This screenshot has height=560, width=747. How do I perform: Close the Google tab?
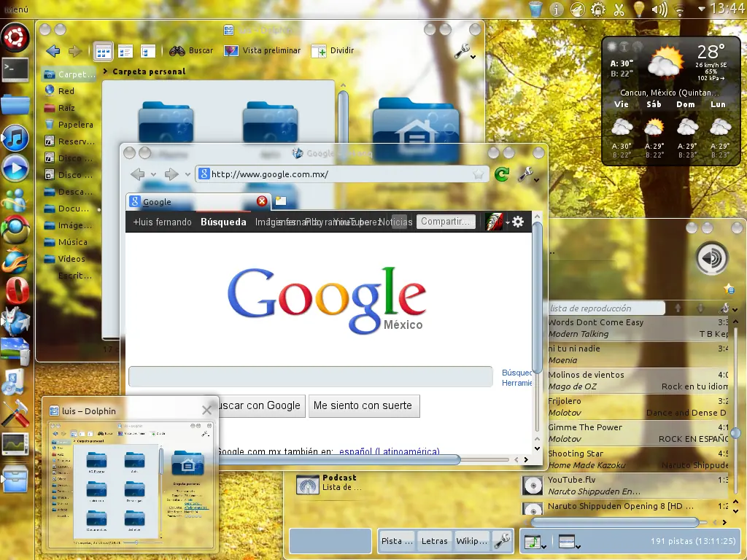(262, 201)
